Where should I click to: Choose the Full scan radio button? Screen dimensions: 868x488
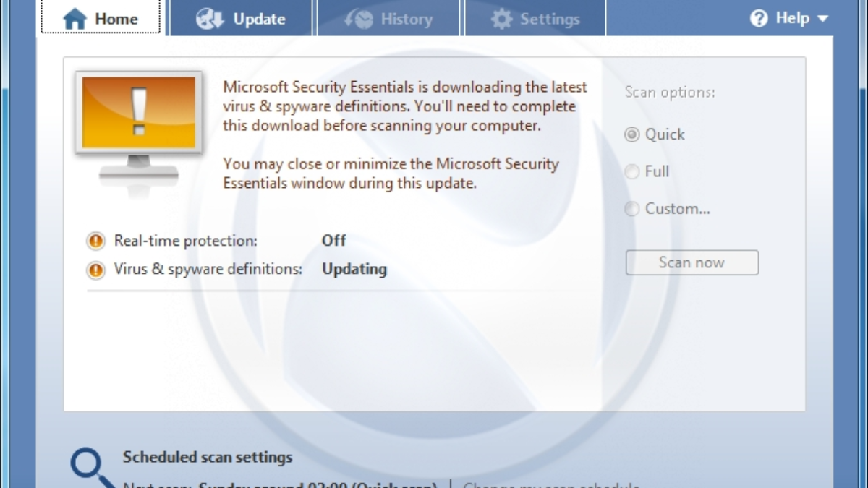pos(632,171)
